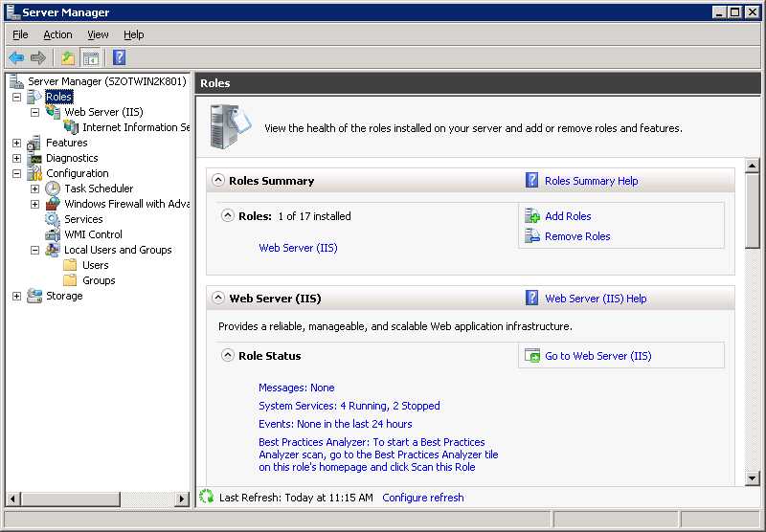Click the Add Roles icon

click(x=532, y=215)
